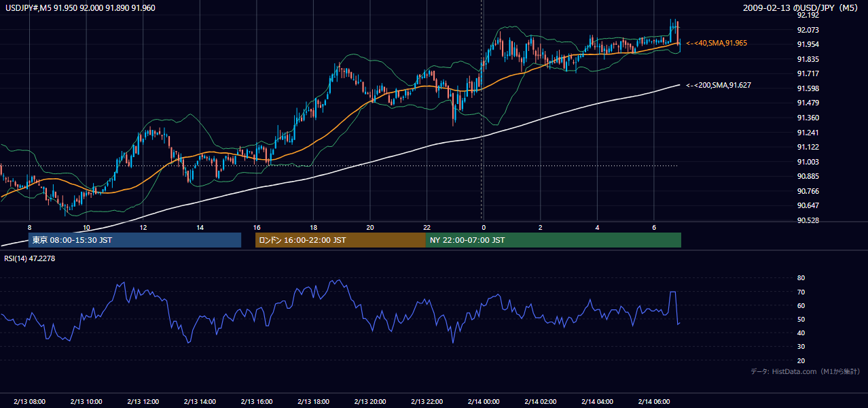
Task: Click price axis value 91.360
Action: coord(808,118)
